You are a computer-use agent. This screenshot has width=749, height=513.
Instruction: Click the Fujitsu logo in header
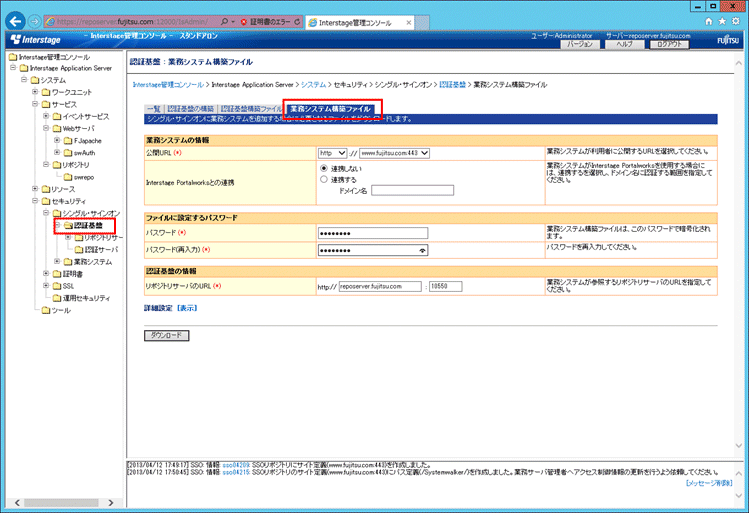pyautogui.click(x=728, y=40)
